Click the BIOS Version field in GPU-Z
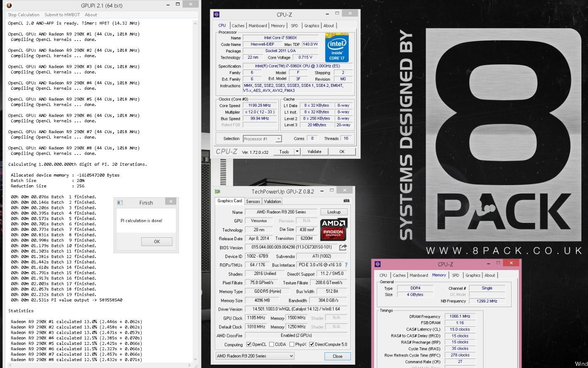 pos(291,247)
